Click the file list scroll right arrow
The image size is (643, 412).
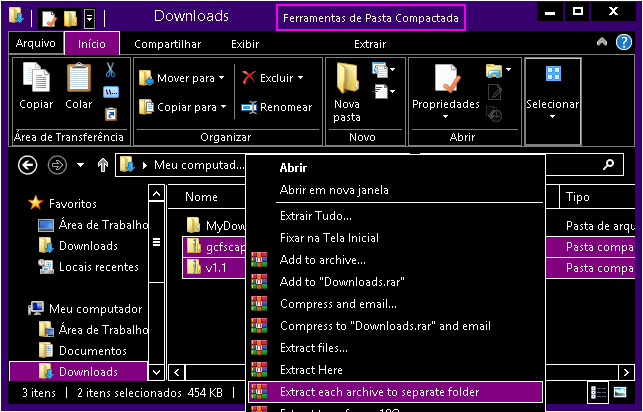pyautogui.click(x=626, y=373)
